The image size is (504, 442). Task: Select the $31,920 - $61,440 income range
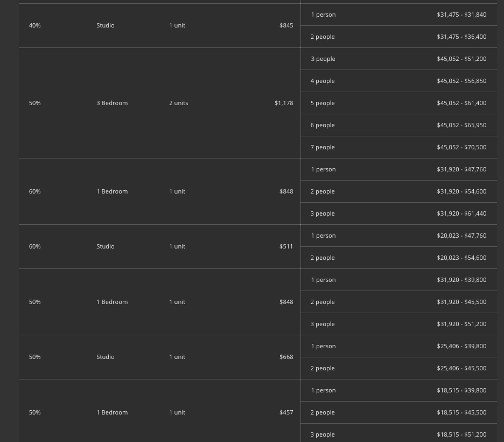(461, 213)
